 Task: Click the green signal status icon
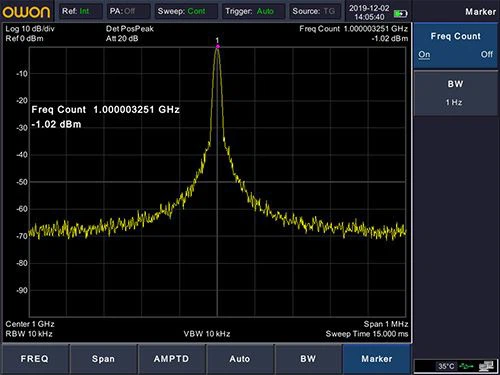(x=466, y=366)
